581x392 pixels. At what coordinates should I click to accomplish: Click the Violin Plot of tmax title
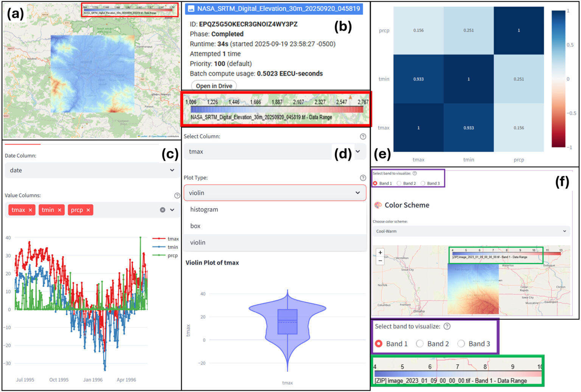coord(212,263)
